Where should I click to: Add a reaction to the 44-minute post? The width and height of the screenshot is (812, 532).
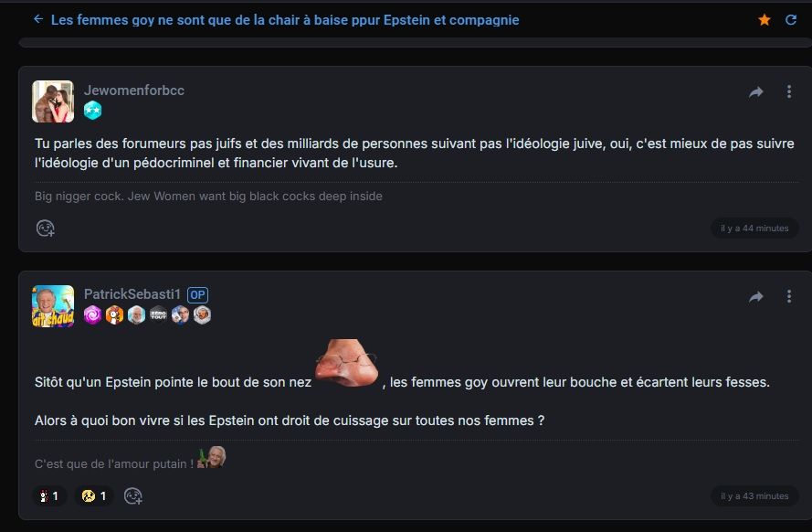click(46, 228)
